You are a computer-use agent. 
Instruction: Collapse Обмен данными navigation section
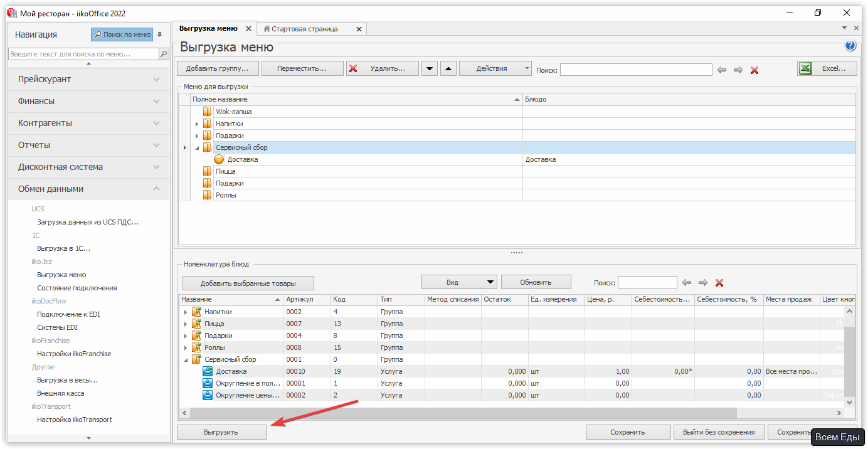[88, 189]
